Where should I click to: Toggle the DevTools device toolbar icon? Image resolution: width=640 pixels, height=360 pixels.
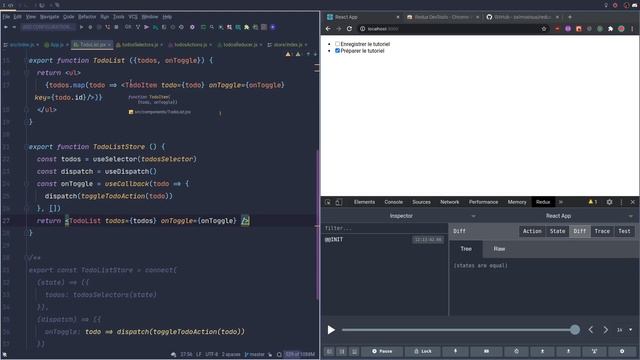339,202
